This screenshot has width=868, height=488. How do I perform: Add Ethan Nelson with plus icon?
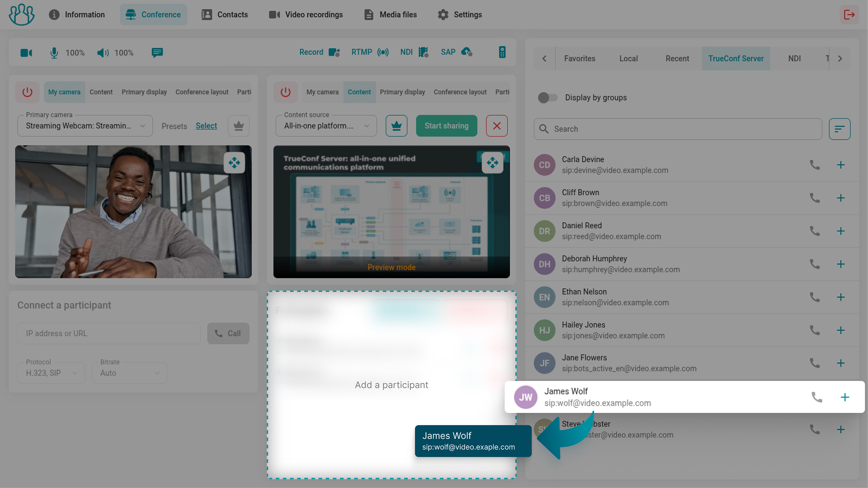tap(841, 297)
